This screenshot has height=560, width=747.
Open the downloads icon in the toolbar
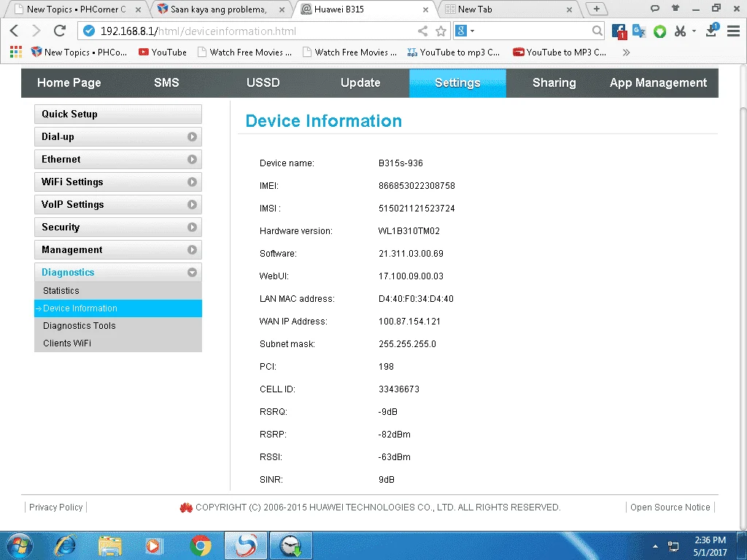(712, 30)
